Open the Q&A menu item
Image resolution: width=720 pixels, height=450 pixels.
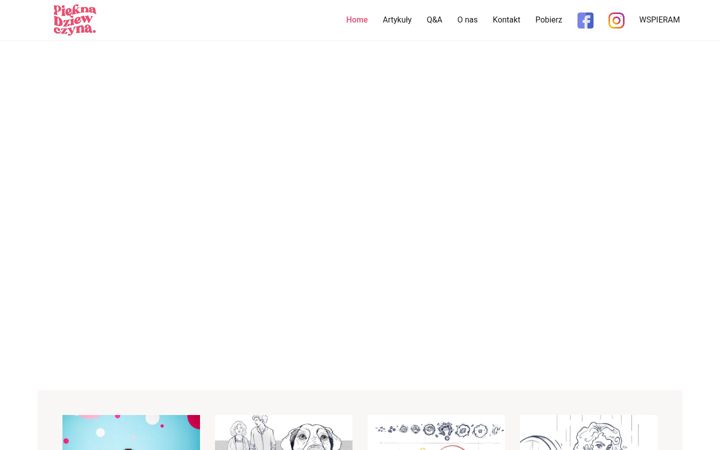click(434, 20)
